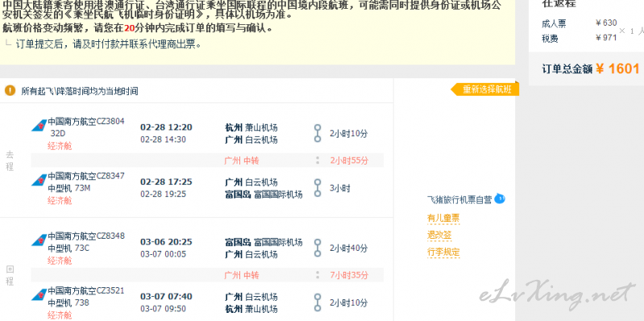Click the 重新选择航班 button
This screenshot has height=321, width=644.
click(485, 90)
